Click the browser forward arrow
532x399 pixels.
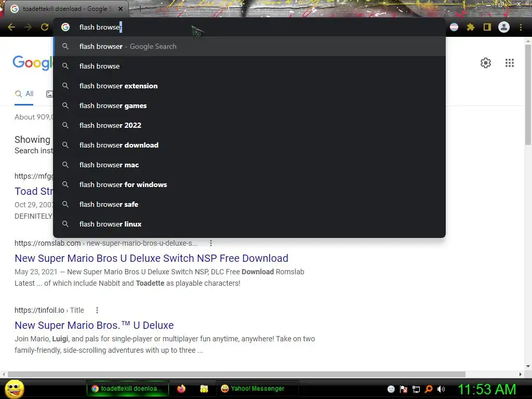tap(28, 27)
